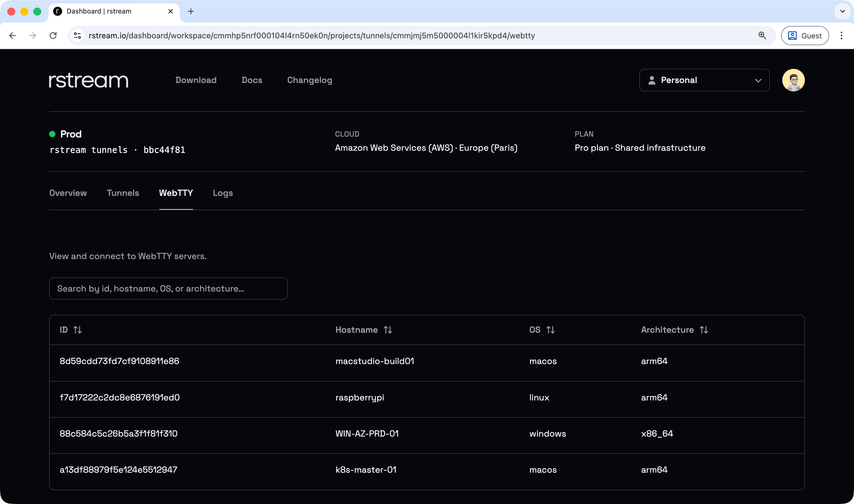Toggle sort order on the ID column

[77, 330]
